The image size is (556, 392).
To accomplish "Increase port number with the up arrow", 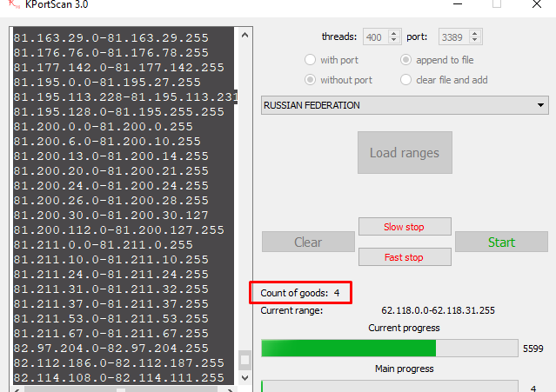I will [476, 34].
